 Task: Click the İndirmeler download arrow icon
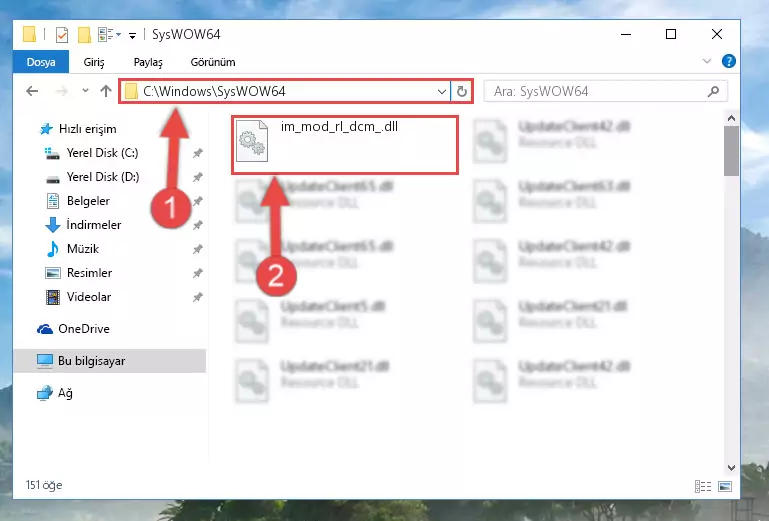(52, 225)
